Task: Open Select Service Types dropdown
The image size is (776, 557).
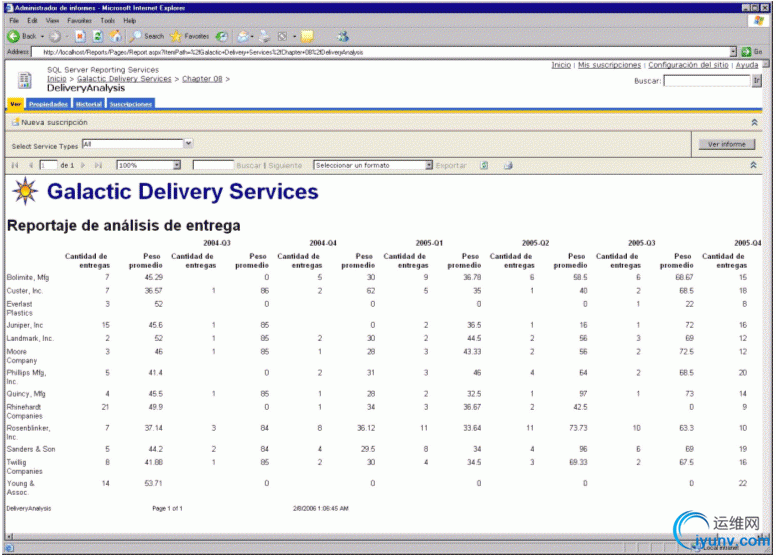Action: [188, 144]
